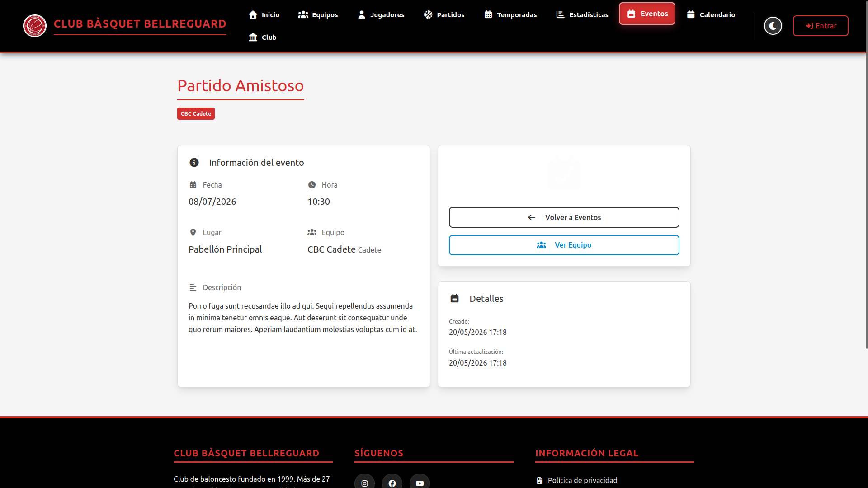This screenshot has height=488, width=868.
Task: Click the Ver Equipo button
Action: (564, 245)
